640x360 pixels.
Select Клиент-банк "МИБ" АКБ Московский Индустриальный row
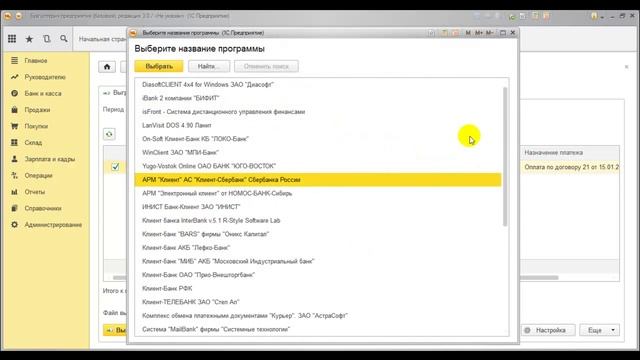point(318,261)
